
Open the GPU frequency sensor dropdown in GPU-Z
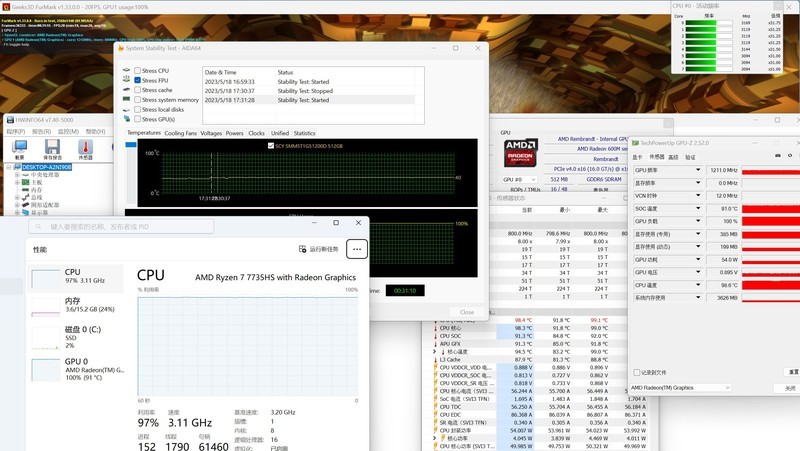[x=698, y=170]
